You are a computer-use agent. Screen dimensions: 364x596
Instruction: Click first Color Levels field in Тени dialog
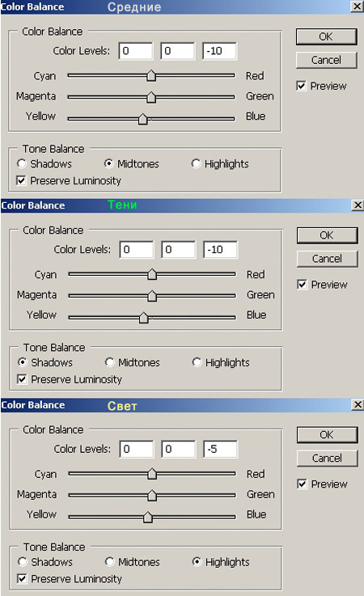point(137,250)
